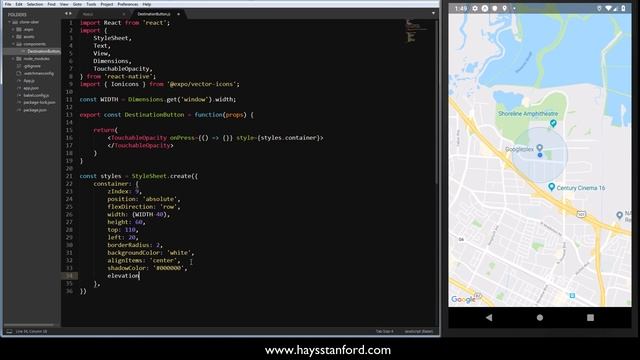
Task: Tap the Century Cinema 16 pin
Action: pyautogui.click(x=551, y=187)
